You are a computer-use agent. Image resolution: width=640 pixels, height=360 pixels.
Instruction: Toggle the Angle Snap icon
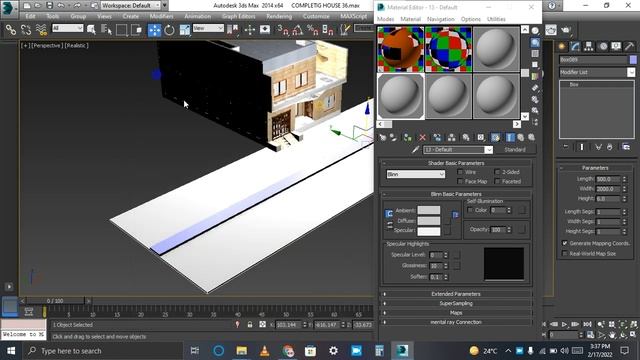pyautogui.click(x=298, y=30)
